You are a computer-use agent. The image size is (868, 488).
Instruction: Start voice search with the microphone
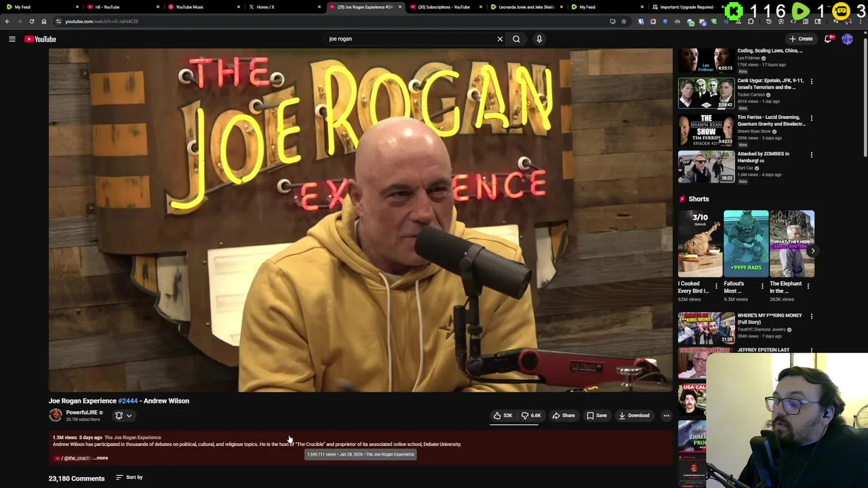(x=539, y=39)
